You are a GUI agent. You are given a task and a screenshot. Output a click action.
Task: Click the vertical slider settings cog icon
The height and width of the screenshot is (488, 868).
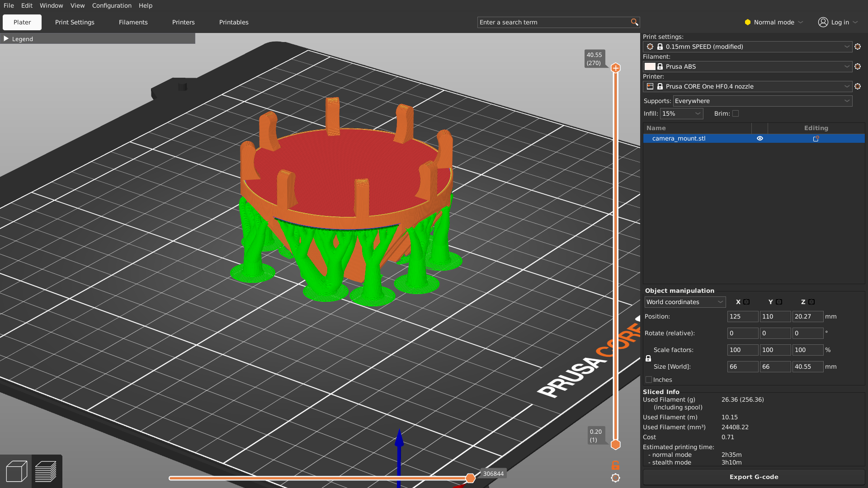pyautogui.click(x=615, y=478)
